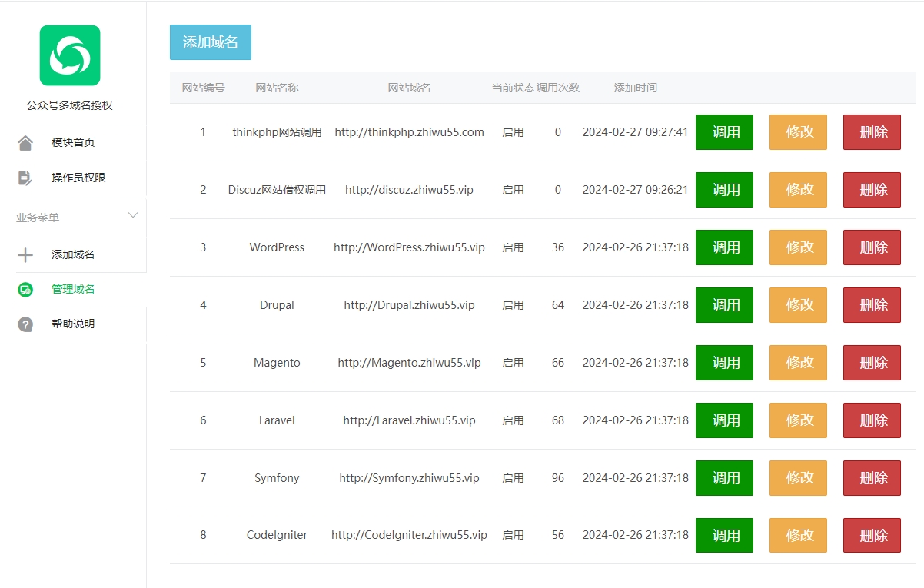The width and height of the screenshot is (924, 588).
Task: Click 调用 for the CodeIgniter row
Action: coord(724,535)
